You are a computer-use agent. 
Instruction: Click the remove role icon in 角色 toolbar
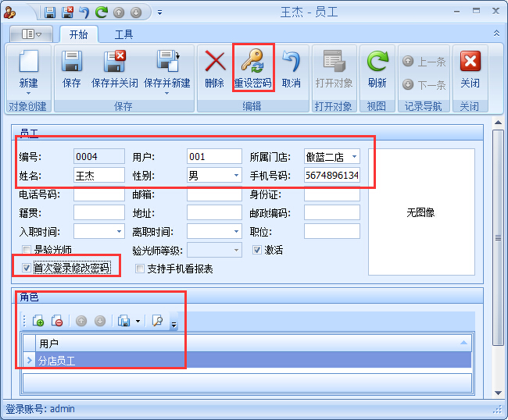(x=56, y=321)
